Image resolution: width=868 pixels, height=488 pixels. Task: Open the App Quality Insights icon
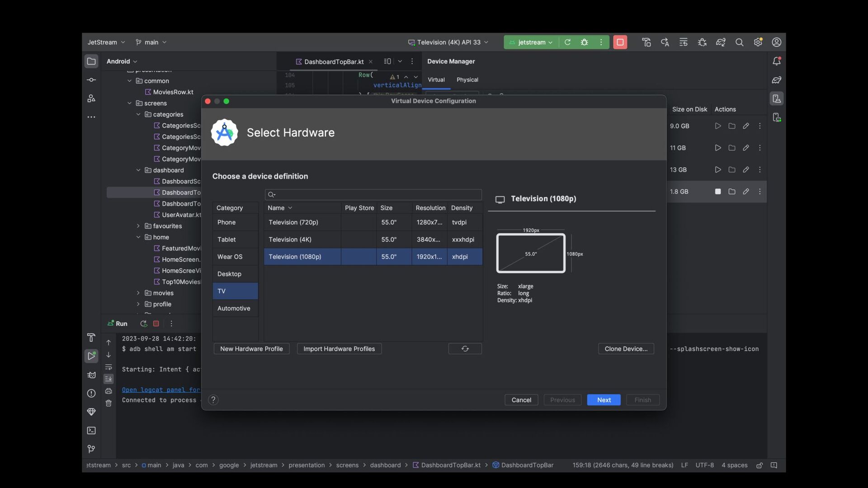click(x=91, y=412)
